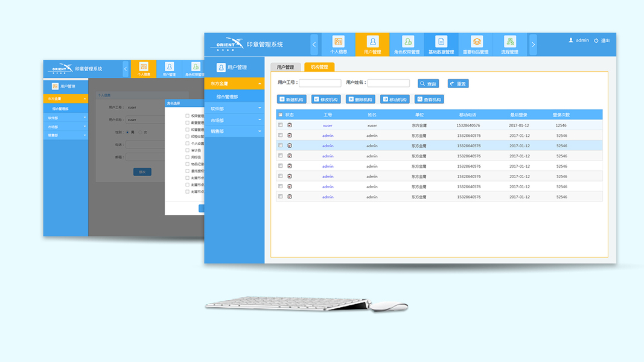The height and width of the screenshot is (362, 644).
Task: Click left chevron in back window navigation
Action: point(126,69)
